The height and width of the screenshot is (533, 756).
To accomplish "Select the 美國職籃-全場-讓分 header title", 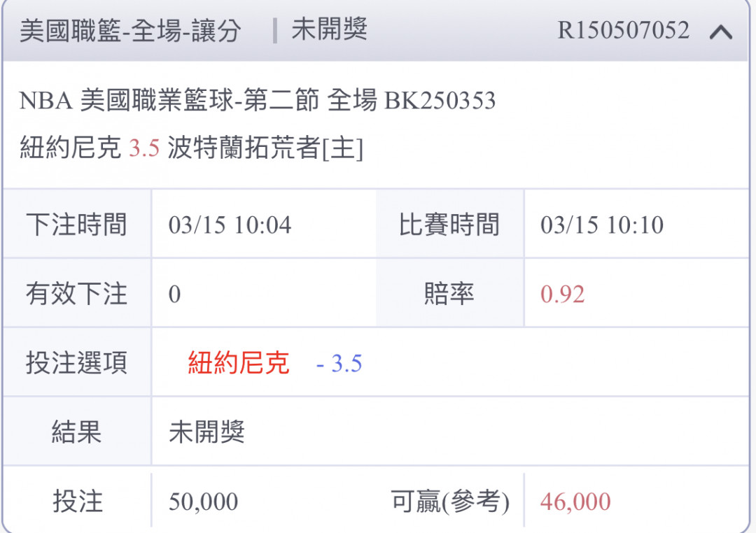I will pyautogui.click(x=130, y=31).
